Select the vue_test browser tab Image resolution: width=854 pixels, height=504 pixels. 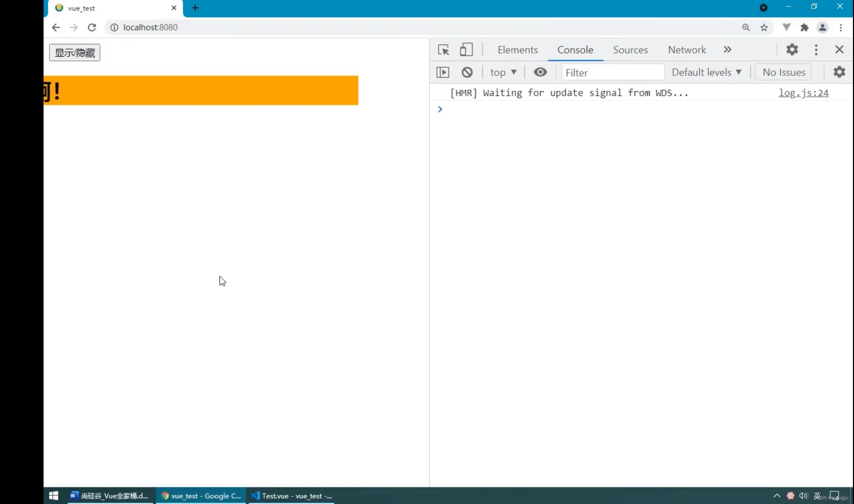pyautogui.click(x=115, y=8)
